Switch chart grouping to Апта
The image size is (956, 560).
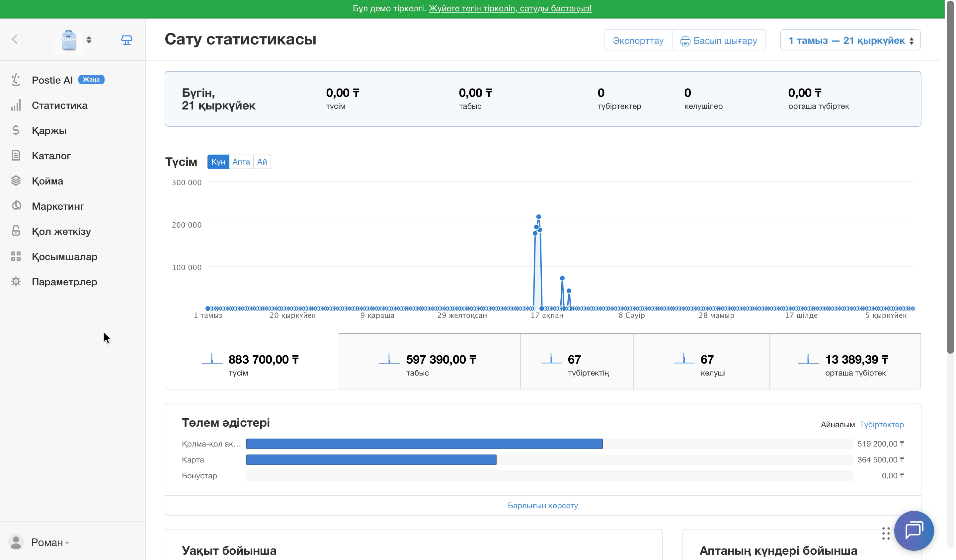click(241, 162)
